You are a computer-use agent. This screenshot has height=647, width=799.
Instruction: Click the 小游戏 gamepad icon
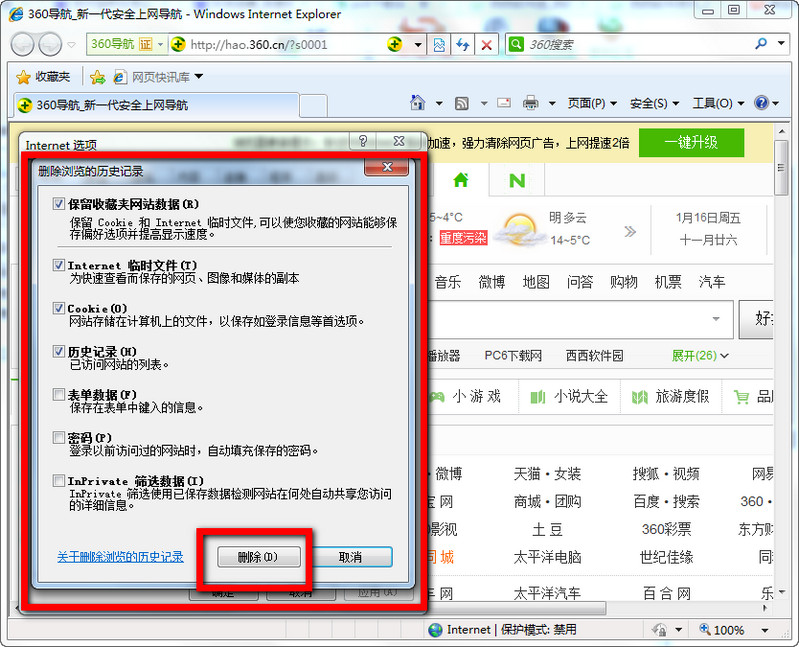pos(436,397)
